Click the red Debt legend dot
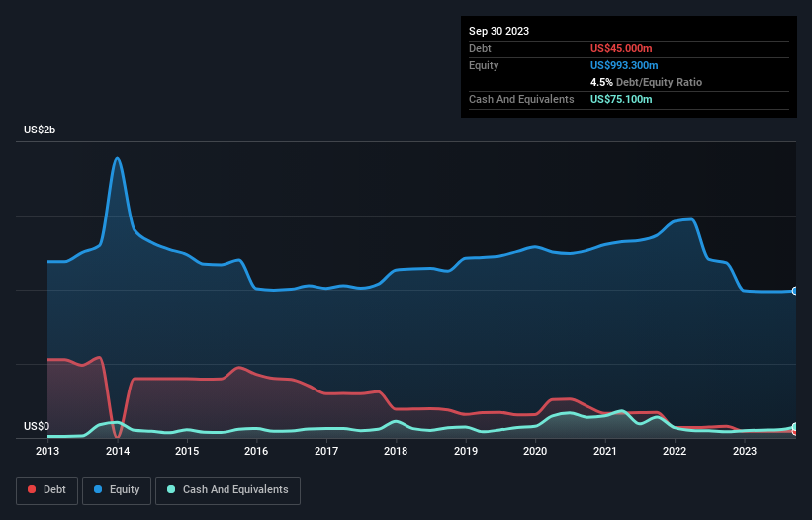Screen dimensions: 812x520 pyautogui.click(x=32, y=489)
